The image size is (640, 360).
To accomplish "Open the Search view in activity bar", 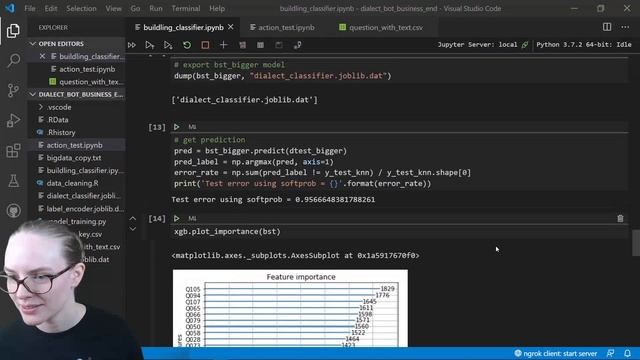I will coord(13,61).
